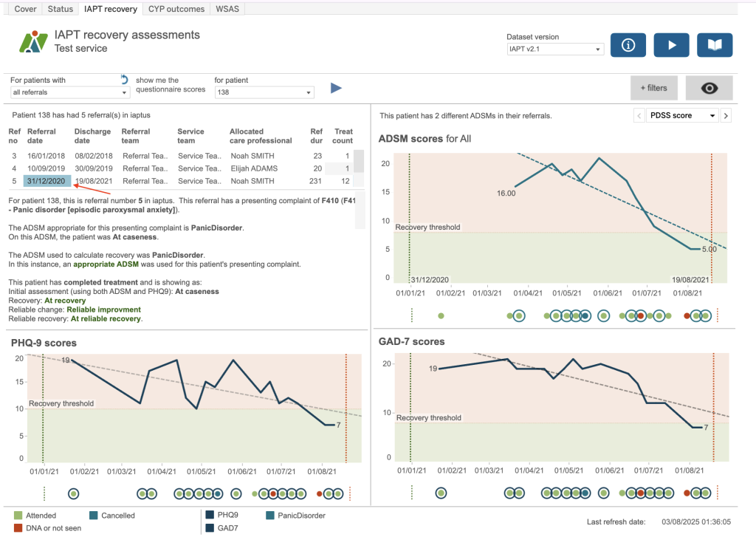The image size is (756, 537).
Task: Click the IAPT service logo
Action: (33, 42)
